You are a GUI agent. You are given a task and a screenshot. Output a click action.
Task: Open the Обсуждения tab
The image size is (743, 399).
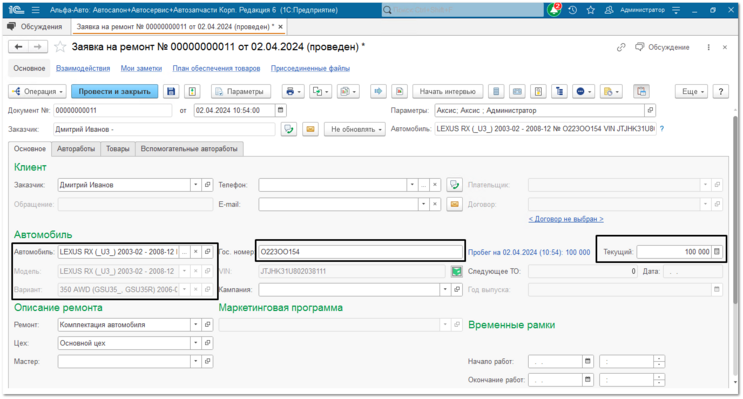tap(36, 27)
